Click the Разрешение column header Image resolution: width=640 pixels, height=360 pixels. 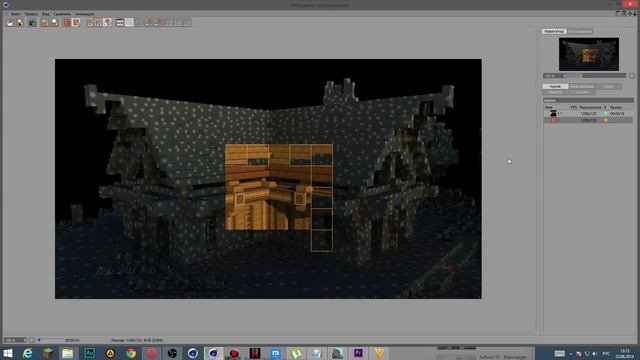tap(590, 107)
